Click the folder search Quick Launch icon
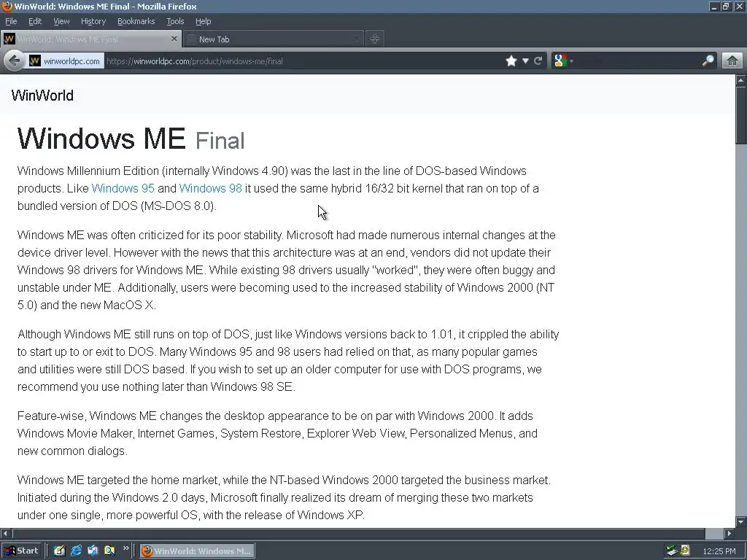The width and height of the screenshot is (747, 560). click(109, 551)
